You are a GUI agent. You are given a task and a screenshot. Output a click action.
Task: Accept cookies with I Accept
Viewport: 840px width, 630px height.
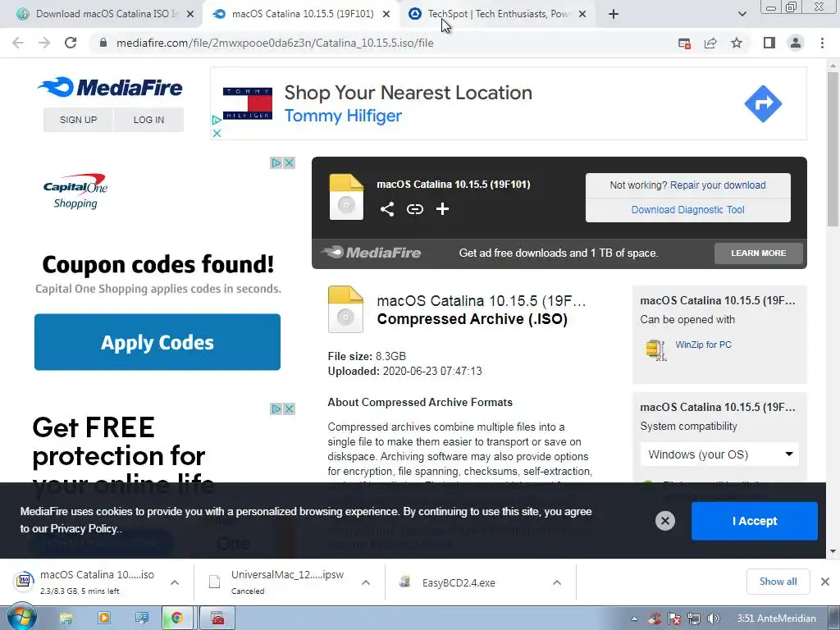tap(755, 521)
